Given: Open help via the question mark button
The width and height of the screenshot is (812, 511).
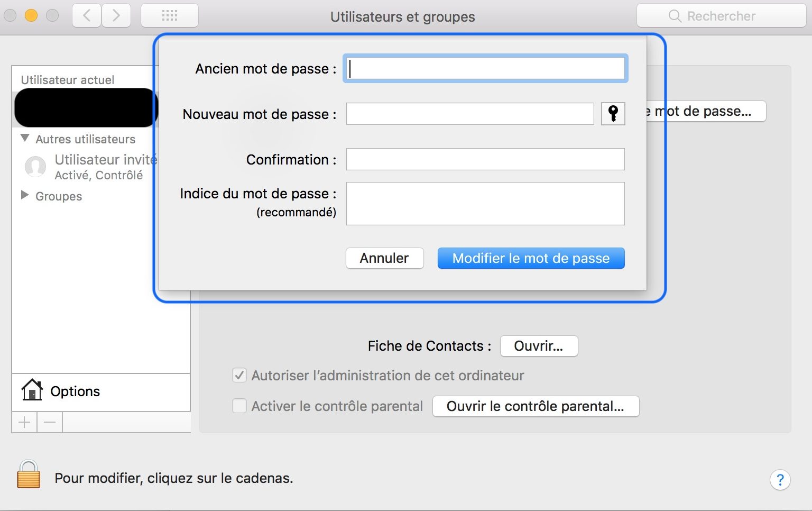Looking at the screenshot, I should (x=780, y=480).
